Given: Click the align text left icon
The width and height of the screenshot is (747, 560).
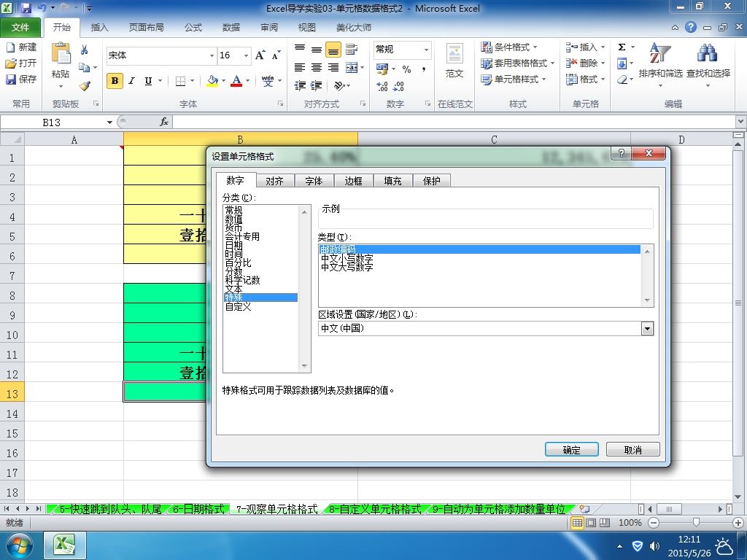Looking at the screenshot, I should tap(300, 68).
